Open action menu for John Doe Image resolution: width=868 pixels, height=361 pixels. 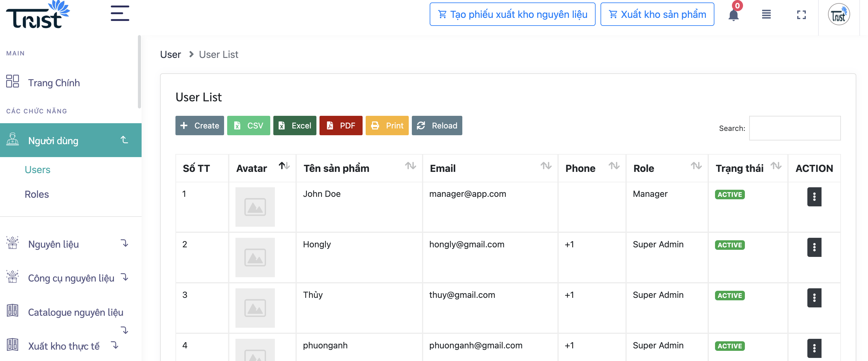click(x=814, y=197)
